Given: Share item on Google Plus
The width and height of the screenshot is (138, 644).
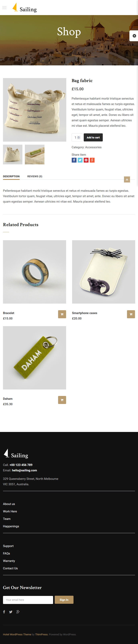Looking at the screenshot, I should [92, 160].
